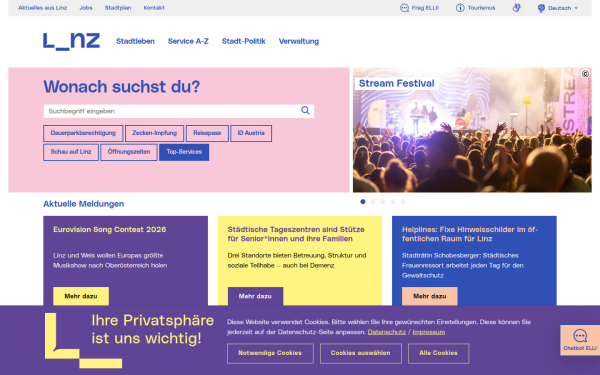Click Mehr dazu on the Helplines card
600x375 pixels.
pyautogui.click(x=430, y=296)
